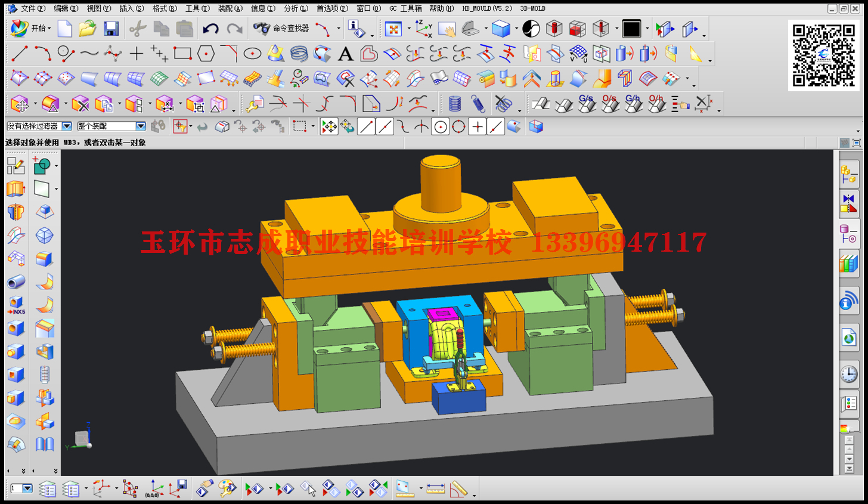The height and width of the screenshot is (504, 868).
Task: Select the Polygon hexagon tool
Action: pyautogui.click(x=206, y=54)
